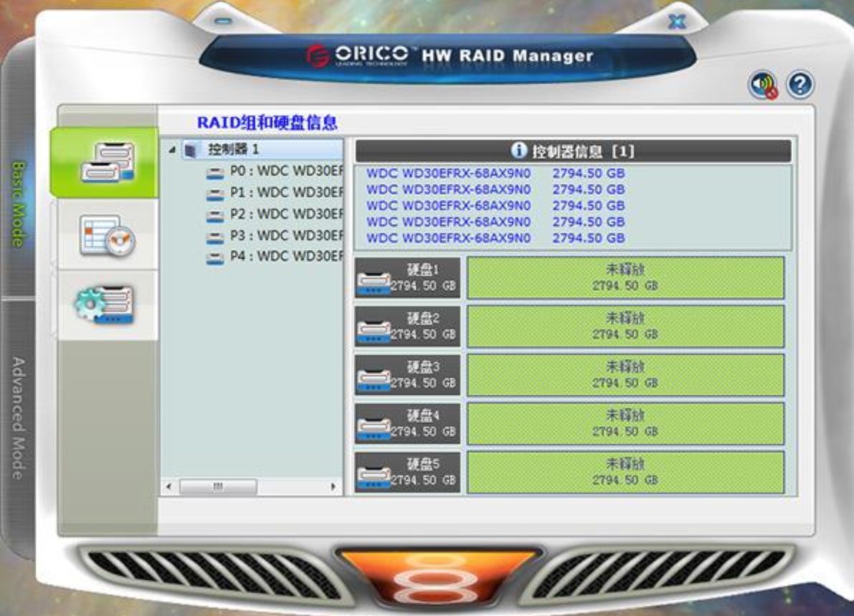
Task: Minimize the HW RAID Manager window
Action: [223, 22]
